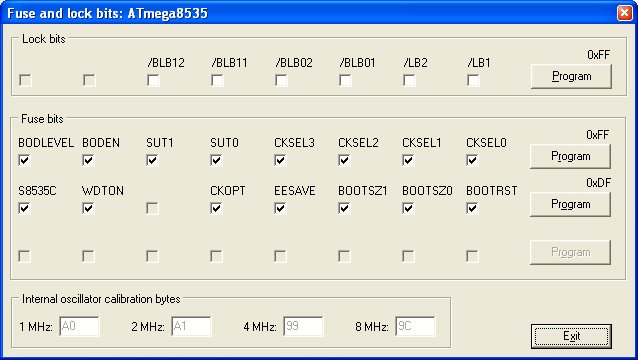This screenshot has width=638, height=360.
Task: Uncheck the EESAVE fuse bit
Action: (280, 208)
